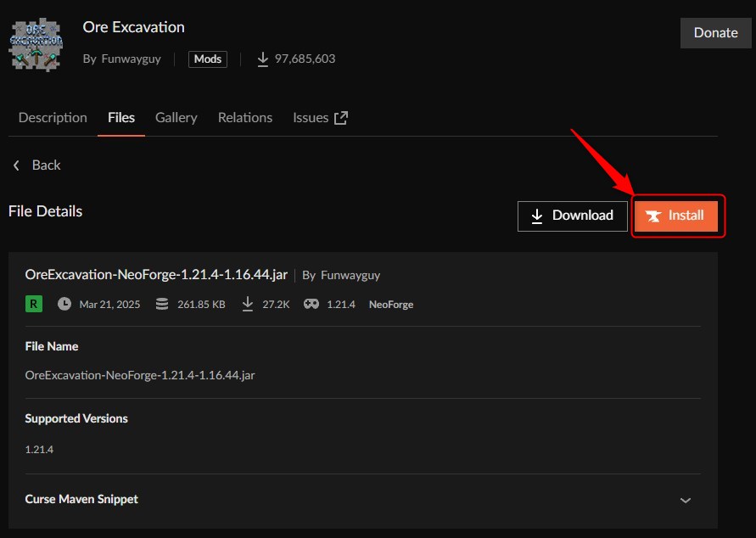Select the OreExcavation-NeoForge-1.21.4-1.16.44.jar card title
Screen dimensions: 756x538
pos(156,275)
